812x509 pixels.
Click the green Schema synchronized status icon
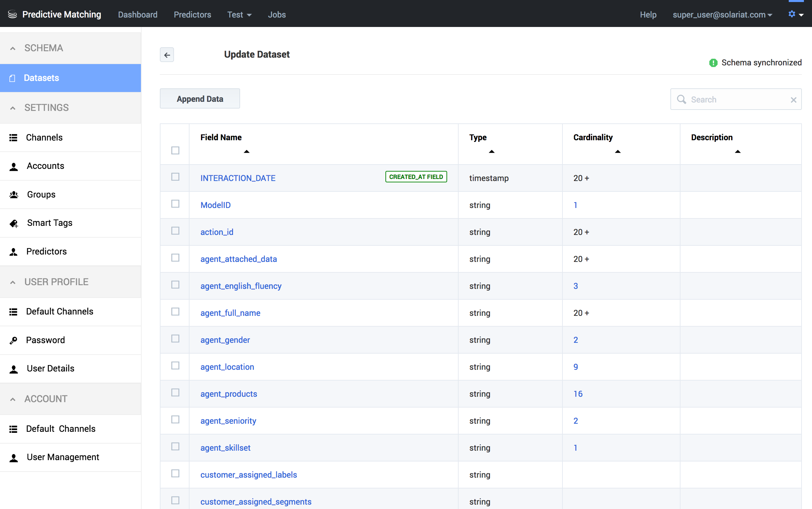713,63
